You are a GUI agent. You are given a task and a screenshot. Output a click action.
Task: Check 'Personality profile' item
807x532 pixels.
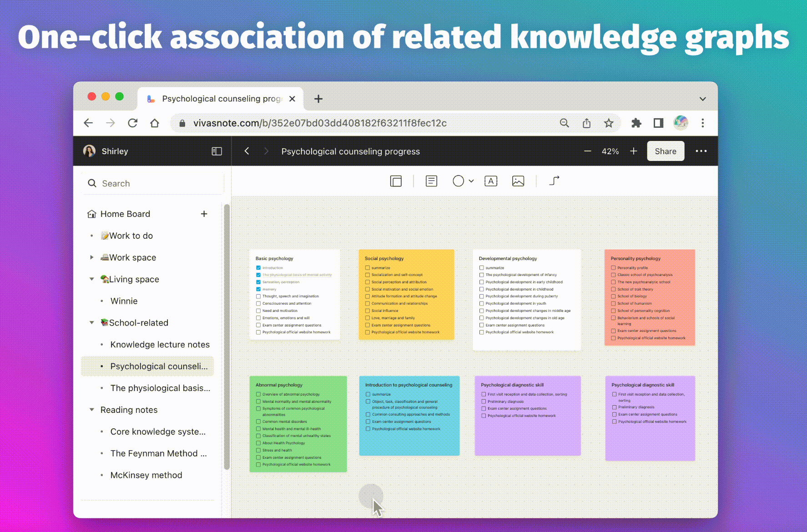click(x=613, y=268)
